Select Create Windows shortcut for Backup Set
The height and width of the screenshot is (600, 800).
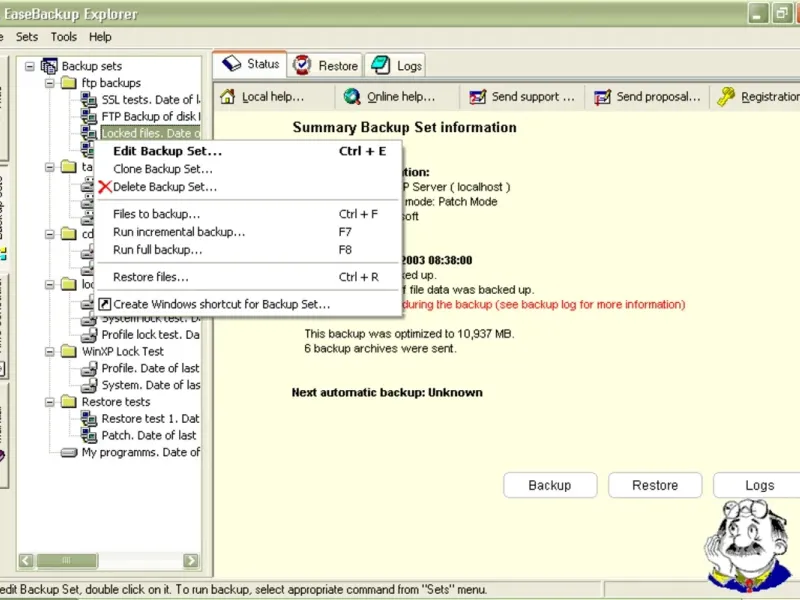[x=249, y=304]
